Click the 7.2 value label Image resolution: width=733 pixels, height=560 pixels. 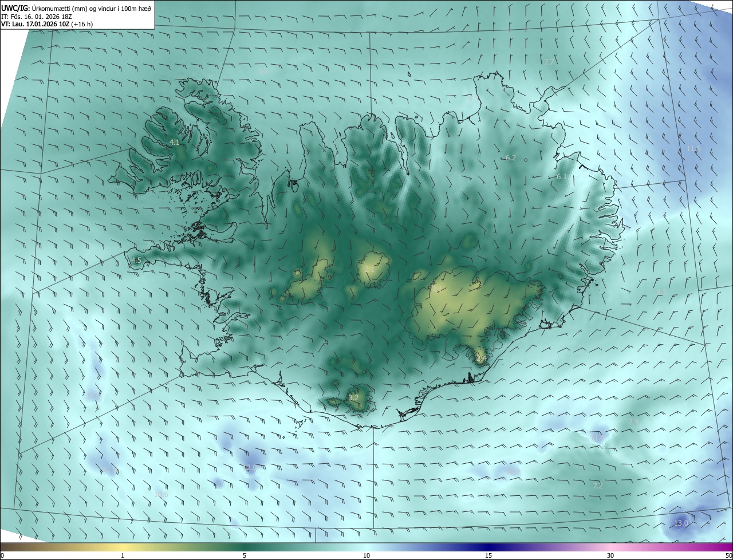click(598, 486)
